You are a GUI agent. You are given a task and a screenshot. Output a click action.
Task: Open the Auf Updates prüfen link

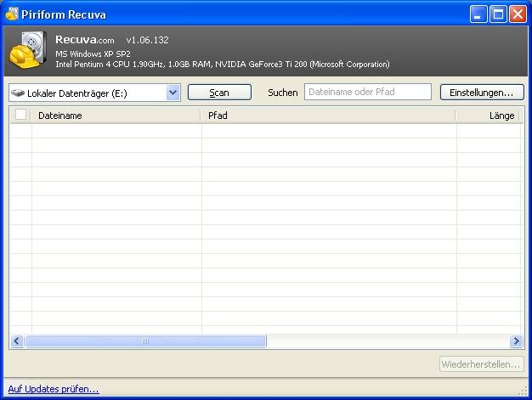point(54,389)
